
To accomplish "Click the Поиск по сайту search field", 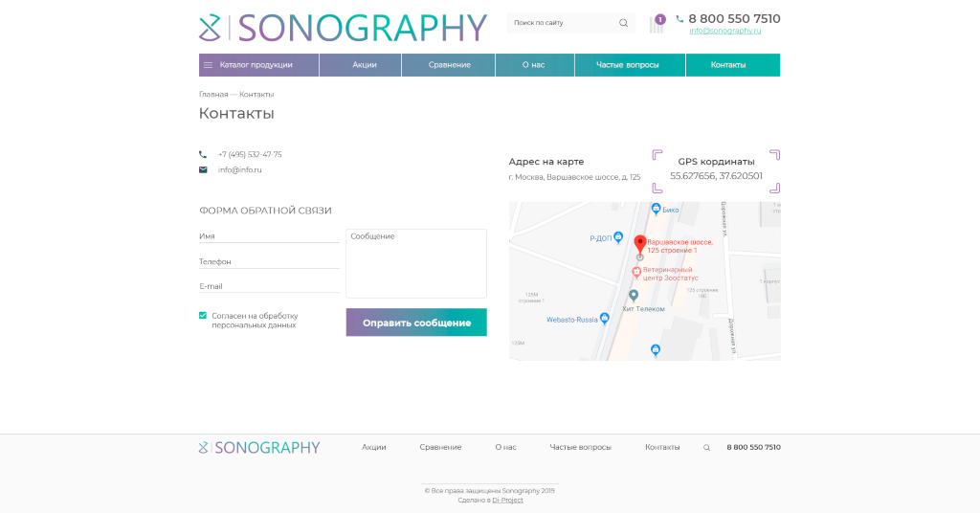I will [x=563, y=23].
